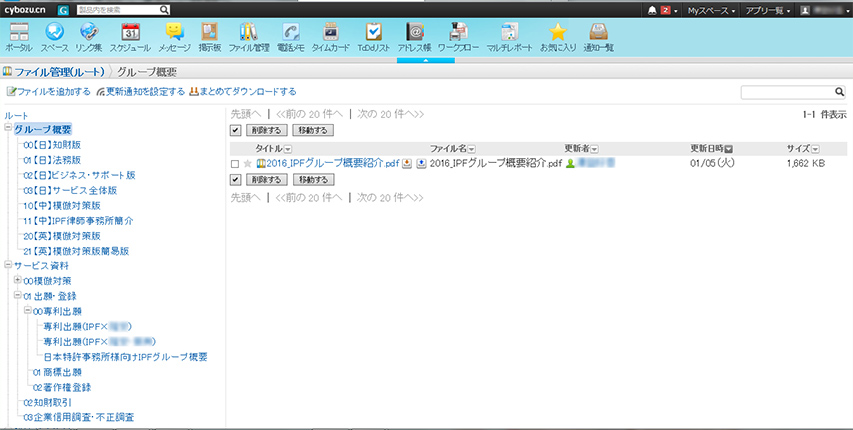This screenshot has height=430, width=853.
Task: Click ファイル管理(ルート) breadcrumb link
Action: click(59, 72)
